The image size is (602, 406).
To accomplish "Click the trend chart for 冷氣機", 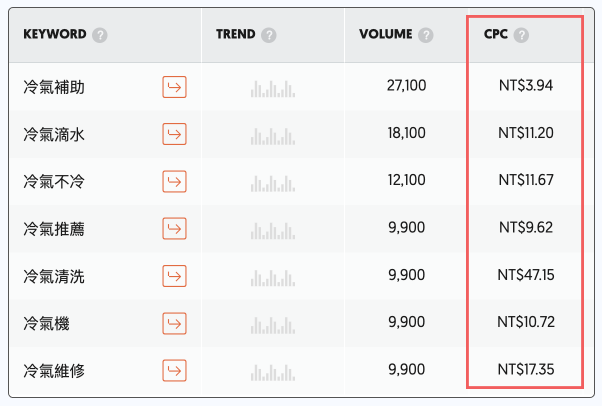I will coord(273,324).
